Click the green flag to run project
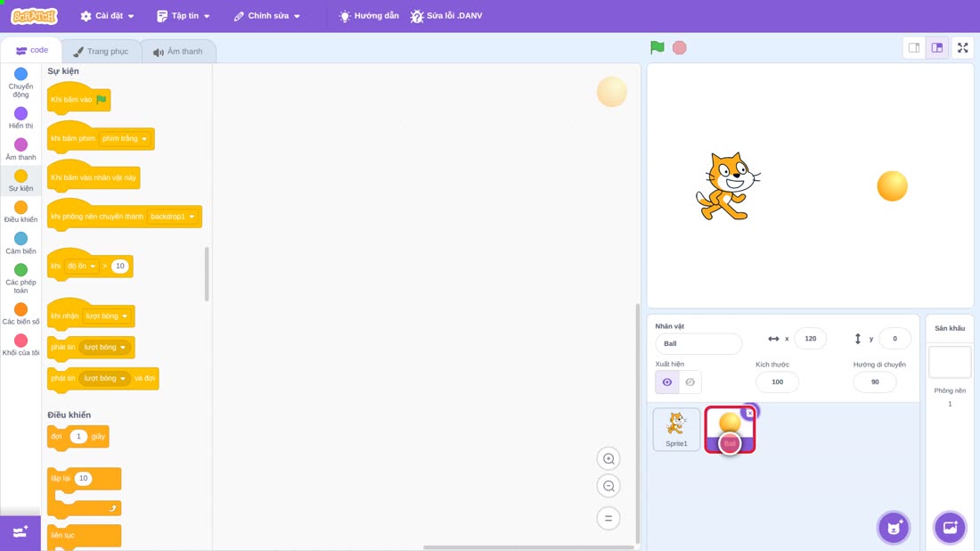The height and width of the screenshot is (551, 980). pyautogui.click(x=657, y=47)
